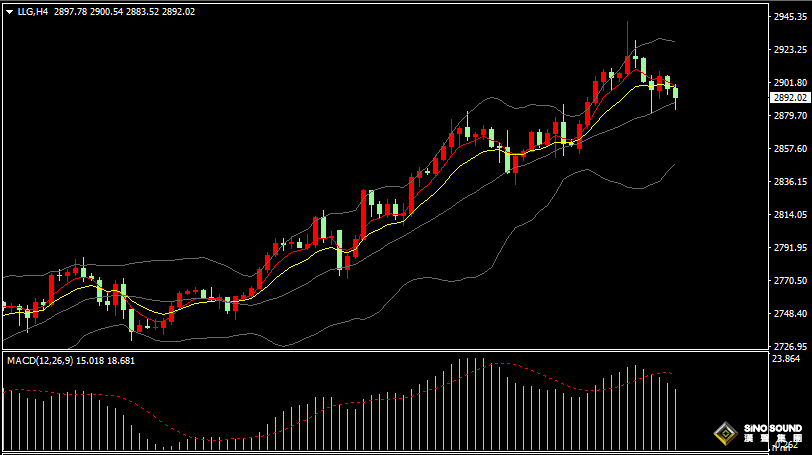Click the Sino Sound diamond logo icon

(724, 434)
